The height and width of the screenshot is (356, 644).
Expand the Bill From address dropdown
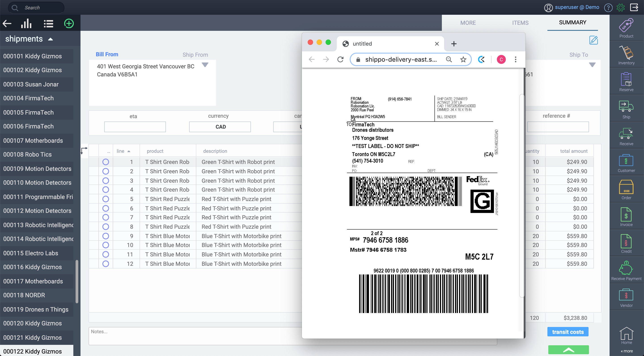click(x=205, y=65)
